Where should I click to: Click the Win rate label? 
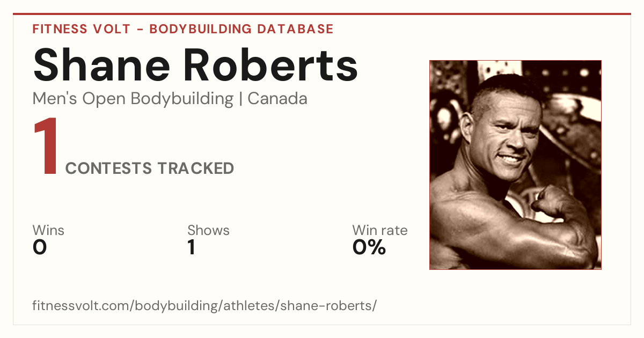point(380,230)
